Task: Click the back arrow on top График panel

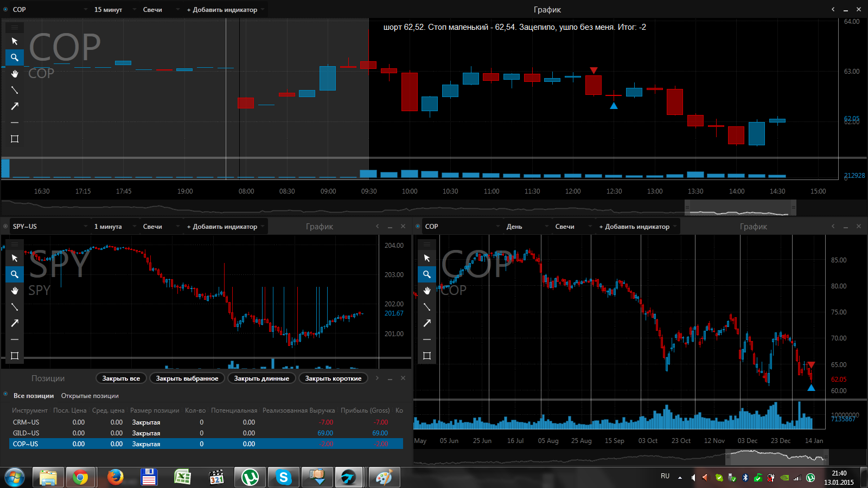Action: tap(833, 9)
